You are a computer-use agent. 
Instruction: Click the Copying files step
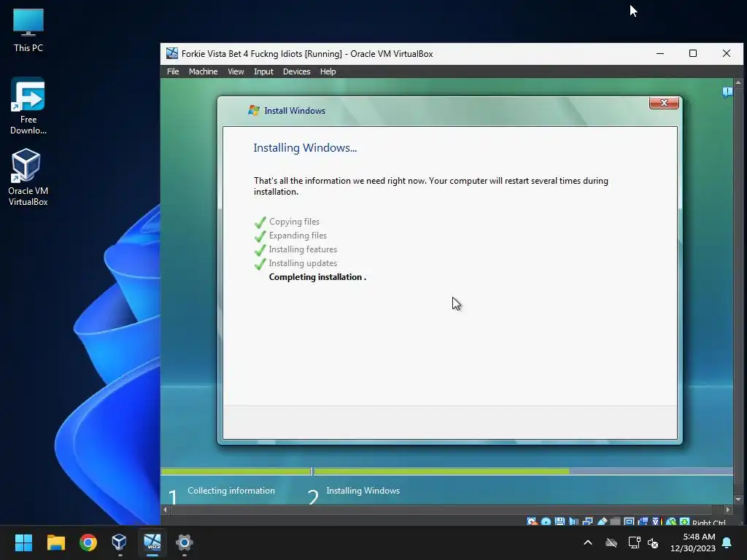pyautogui.click(x=295, y=222)
